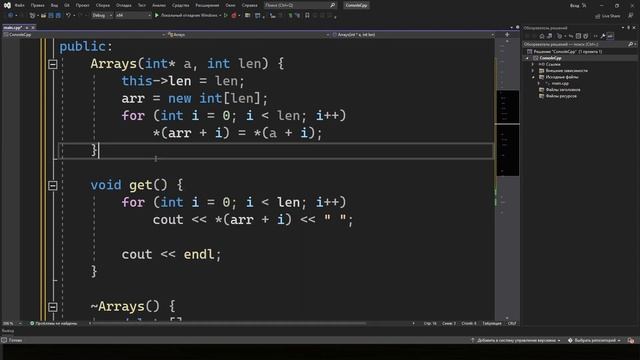
Task: Select main.cpp in Solution Explorer
Action: tap(560, 84)
